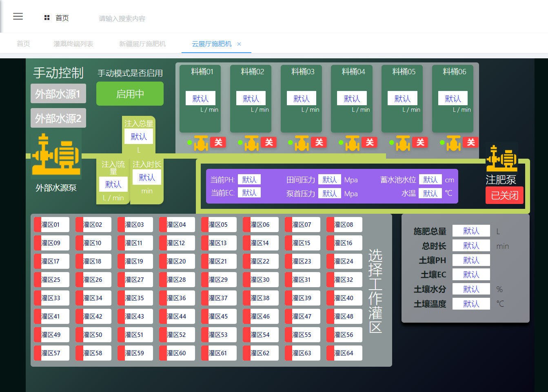The height and width of the screenshot is (392, 548).
Task: Click the external water source pump icon
Action: coord(56,155)
